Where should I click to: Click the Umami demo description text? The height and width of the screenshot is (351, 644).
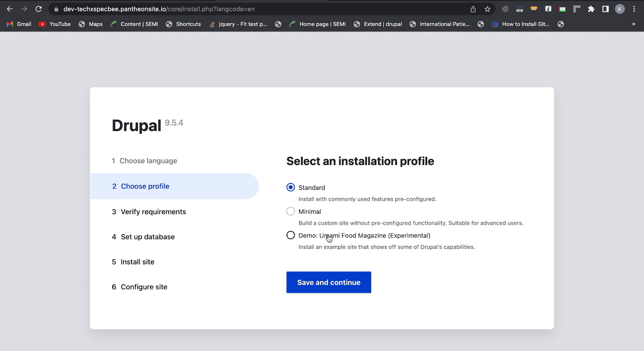[x=387, y=247]
